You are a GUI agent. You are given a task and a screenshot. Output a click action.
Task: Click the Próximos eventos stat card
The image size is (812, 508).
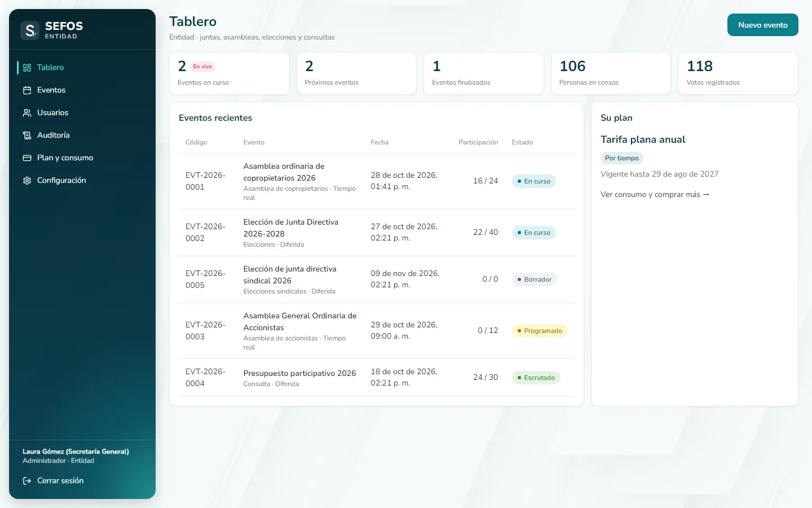356,73
